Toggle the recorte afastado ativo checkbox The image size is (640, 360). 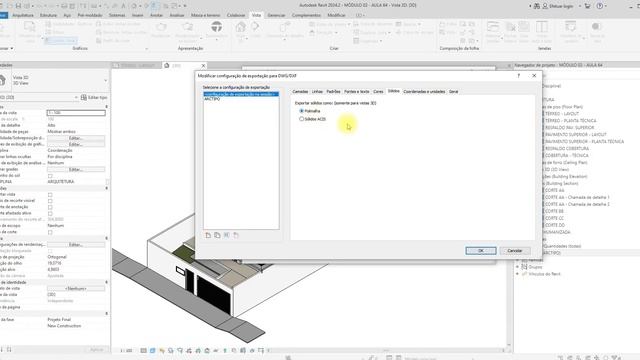coord(50,213)
